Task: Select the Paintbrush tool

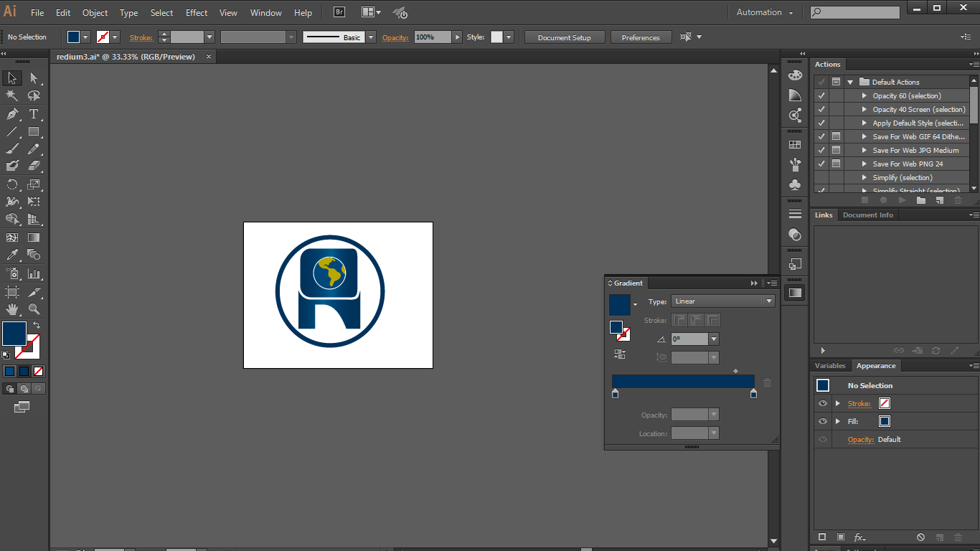Action: pyautogui.click(x=12, y=149)
